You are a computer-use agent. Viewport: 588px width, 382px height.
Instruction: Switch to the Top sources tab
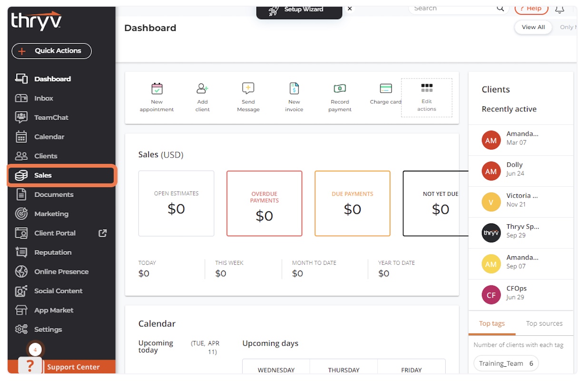click(x=544, y=323)
